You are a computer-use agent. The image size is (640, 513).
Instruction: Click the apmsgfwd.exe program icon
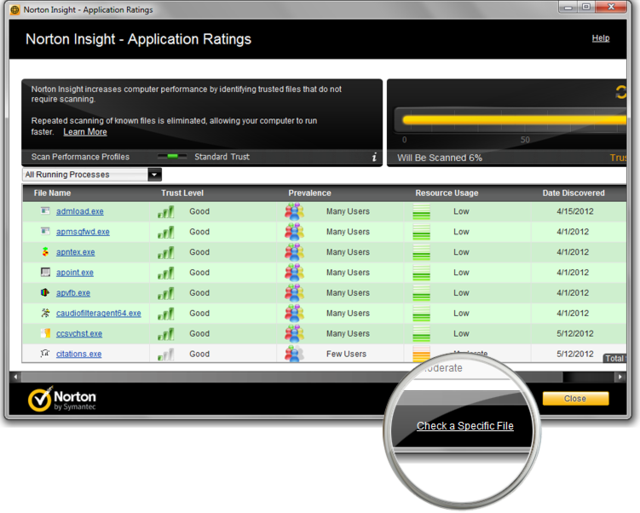tap(45, 231)
